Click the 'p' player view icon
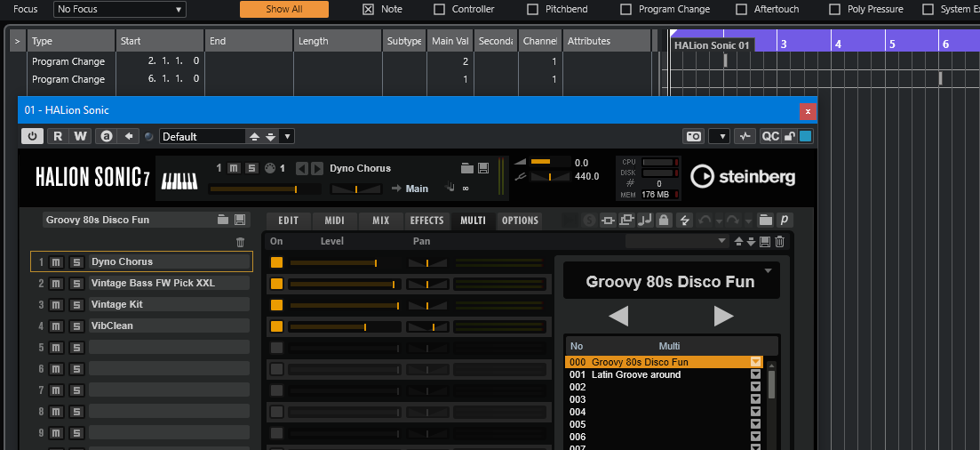Image resolution: width=980 pixels, height=450 pixels. pyautogui.click(x=784, y=220)
